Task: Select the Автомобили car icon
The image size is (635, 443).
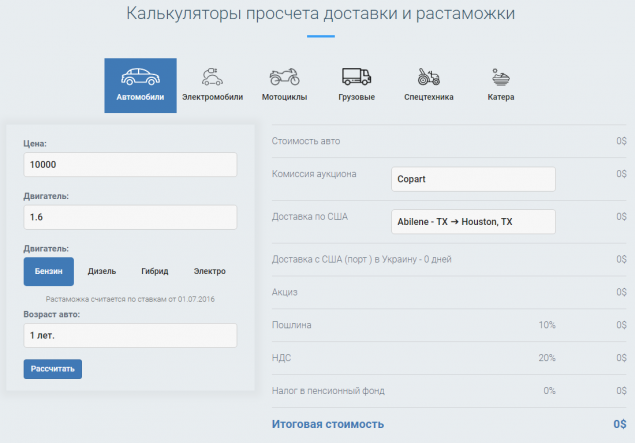Action: [140, 77]
